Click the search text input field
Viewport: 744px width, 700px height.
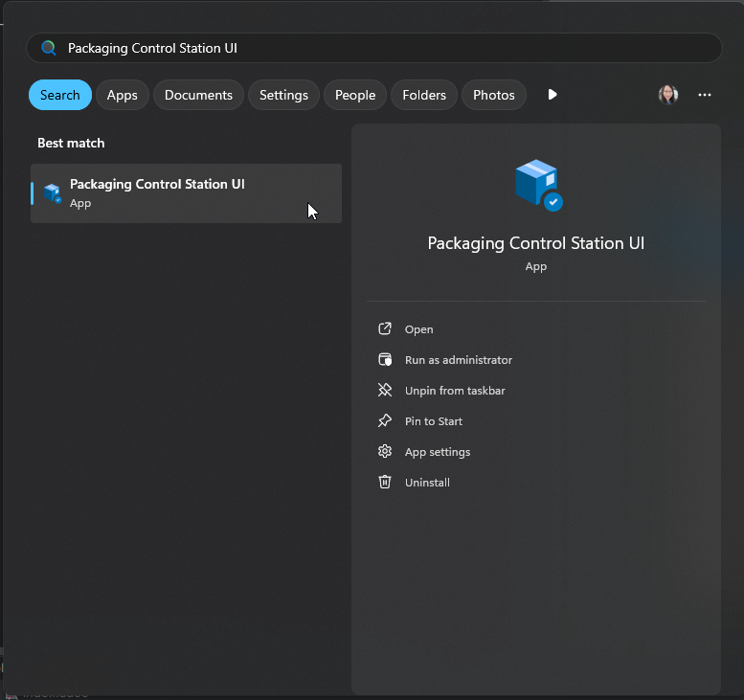coord(383,48)
